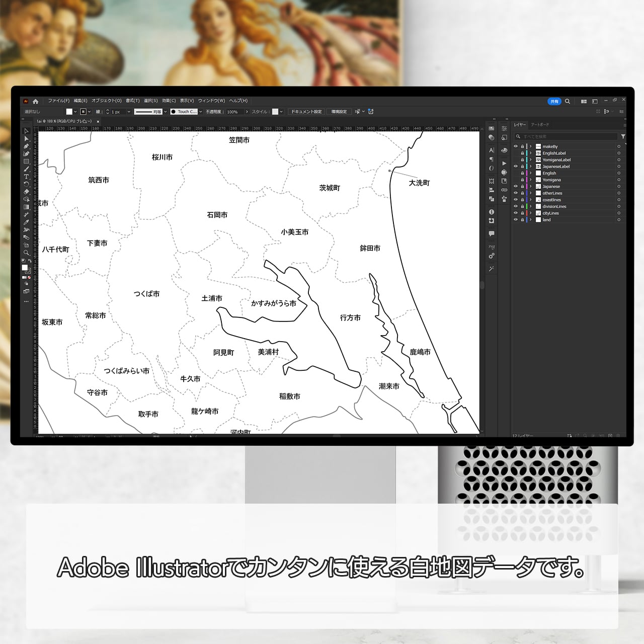Viewport: 644px width, 644px height.
Task: Expand the makeBy layer
Action: pyautogui.click(x=531, y=146)
